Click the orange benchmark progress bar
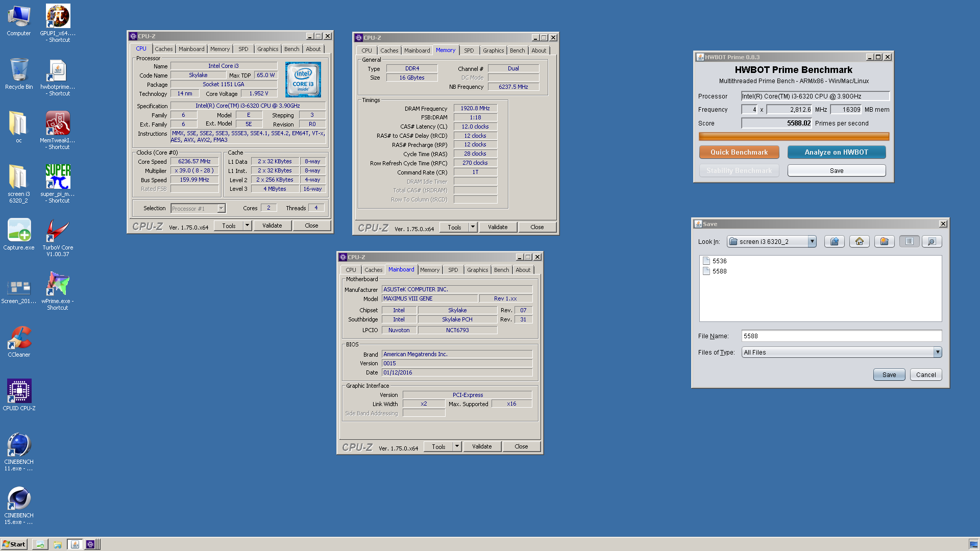The height and width of the screenshot is (551, 980). [794, 136]
